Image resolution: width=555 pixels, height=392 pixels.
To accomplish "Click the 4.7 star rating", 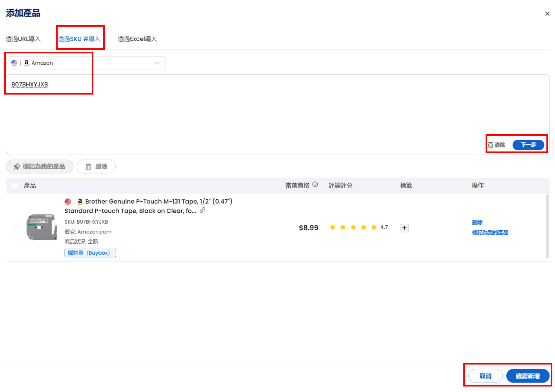I will [x=358, y=227].
